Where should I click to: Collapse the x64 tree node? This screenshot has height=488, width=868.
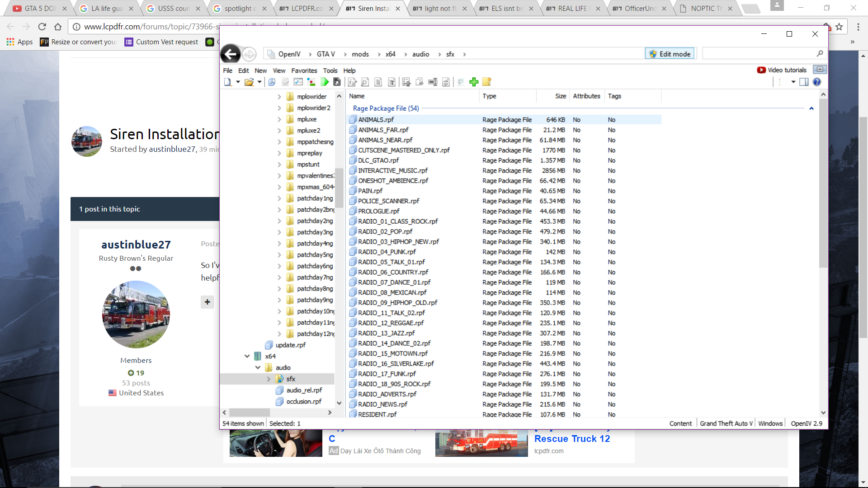(x=247, y=356)
